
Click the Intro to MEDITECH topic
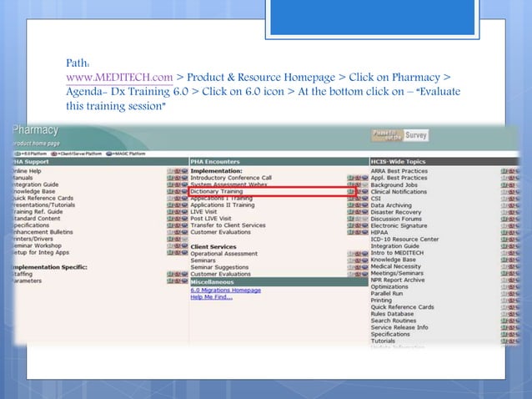(397, 253)
